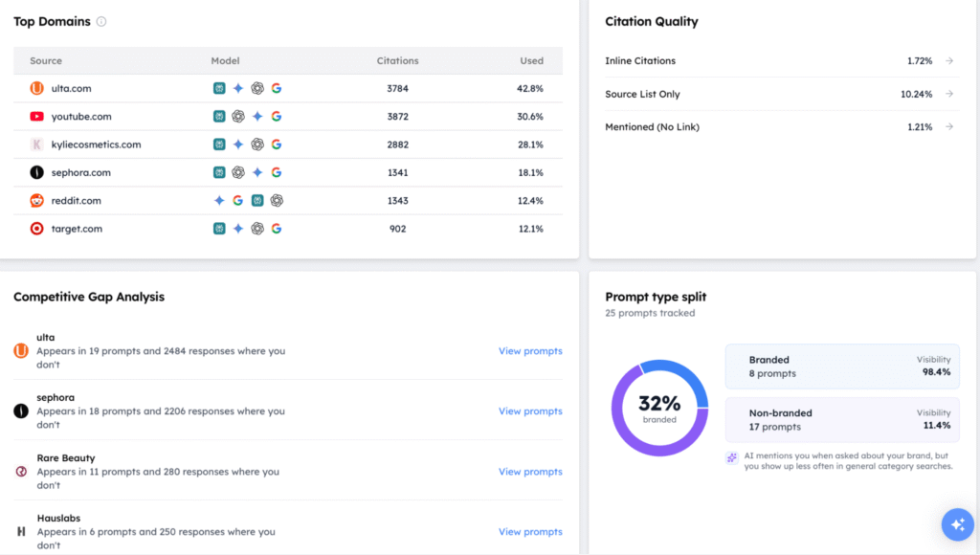
Task: Click the kyliecosmetics.com source name
Action: click(97, 144)
